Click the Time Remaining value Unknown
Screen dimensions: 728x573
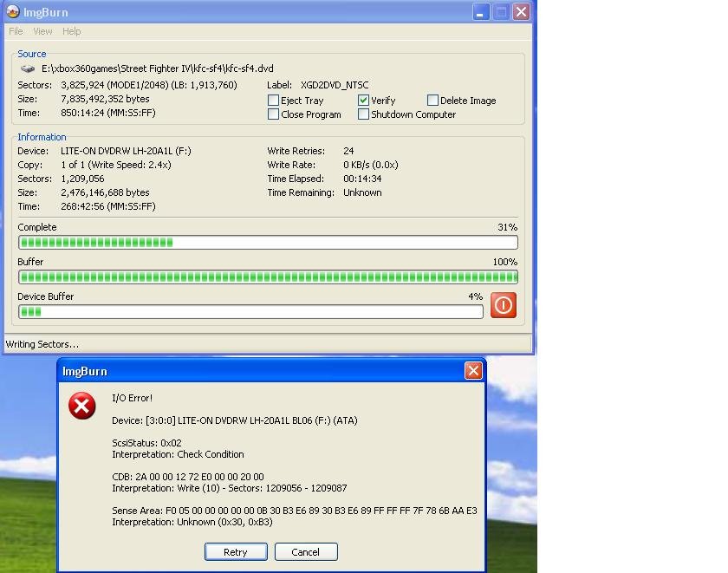coord(362,192)
